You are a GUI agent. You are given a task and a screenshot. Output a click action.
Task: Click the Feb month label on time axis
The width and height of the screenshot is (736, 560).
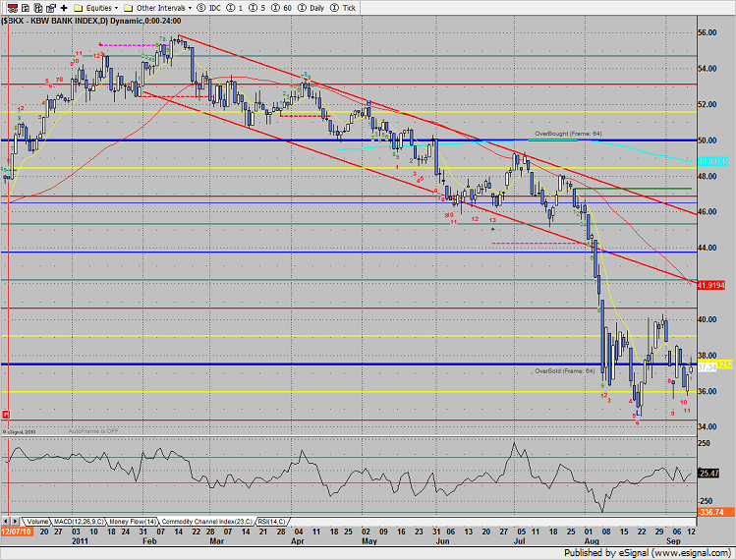click(149, 541)
